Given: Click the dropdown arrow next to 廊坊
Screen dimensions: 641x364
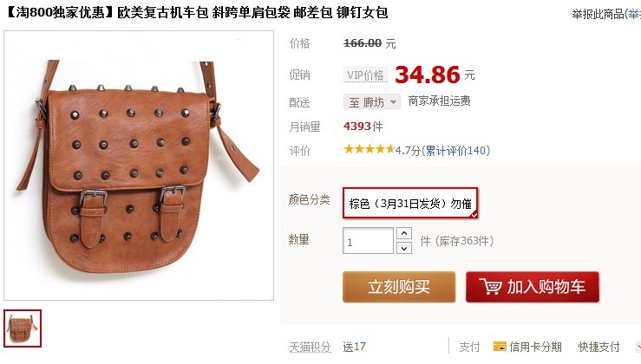Looking at the screenshot, I should (393, 101).
